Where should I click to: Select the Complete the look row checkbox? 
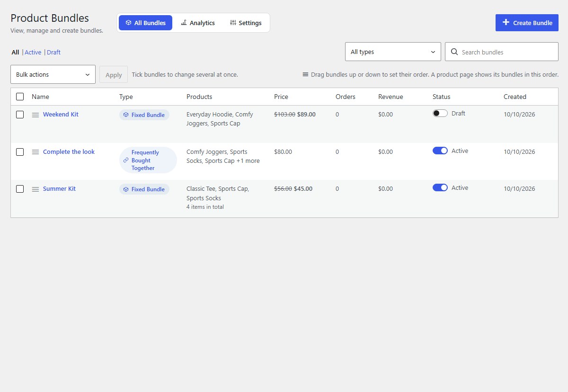click(x=20, y=152)
